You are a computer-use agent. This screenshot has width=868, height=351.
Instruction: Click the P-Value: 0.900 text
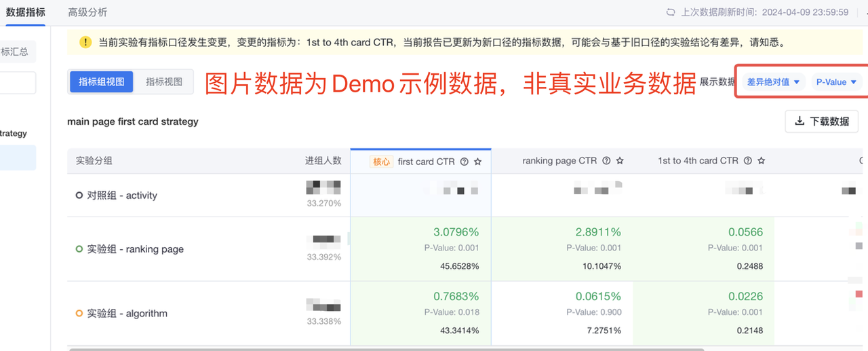tap(593, 312)
